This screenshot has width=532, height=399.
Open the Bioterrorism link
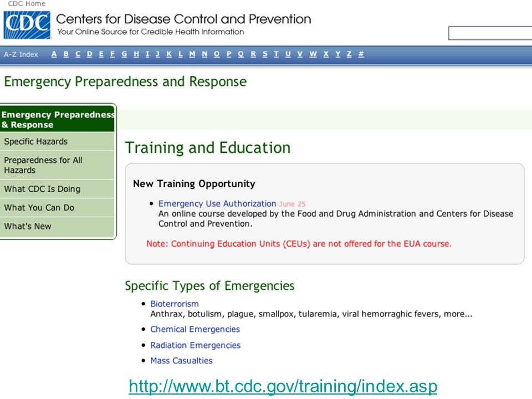coord(175,304)
